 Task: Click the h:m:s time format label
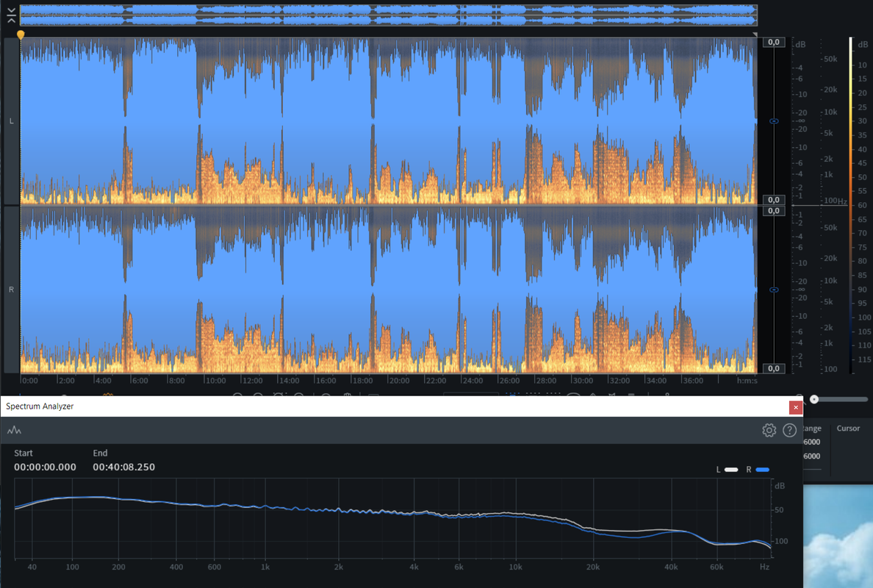coord(747,380)
